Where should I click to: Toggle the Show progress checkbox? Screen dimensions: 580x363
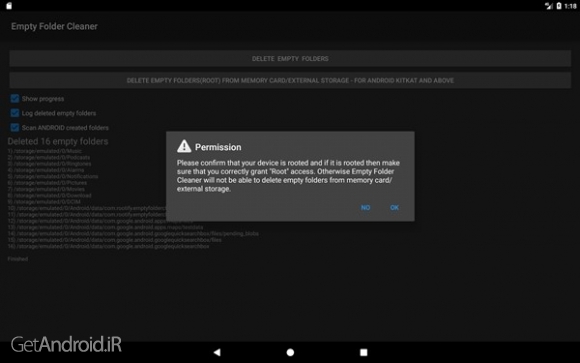point(15,98)
